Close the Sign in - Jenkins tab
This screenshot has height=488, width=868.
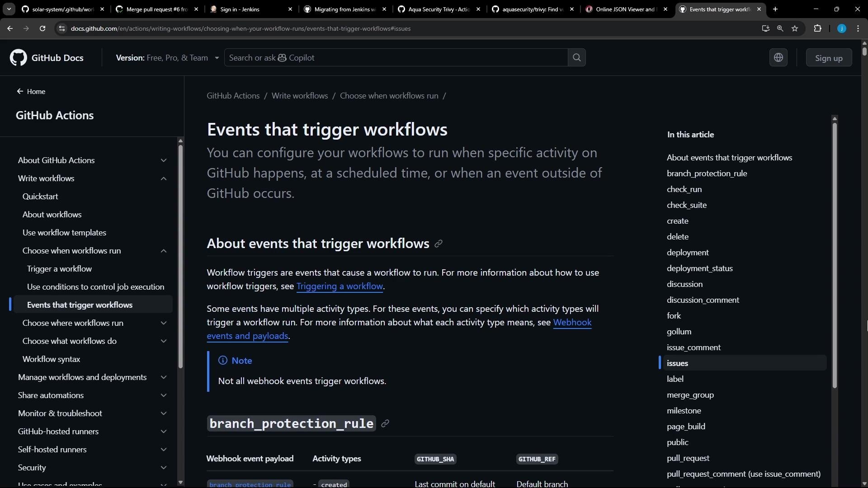tap(290, 9)
